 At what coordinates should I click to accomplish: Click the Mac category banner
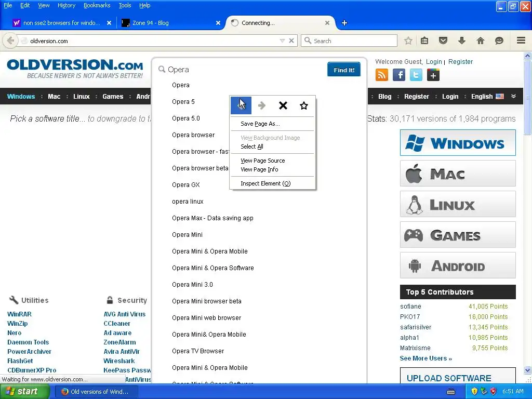pos(458,174)
